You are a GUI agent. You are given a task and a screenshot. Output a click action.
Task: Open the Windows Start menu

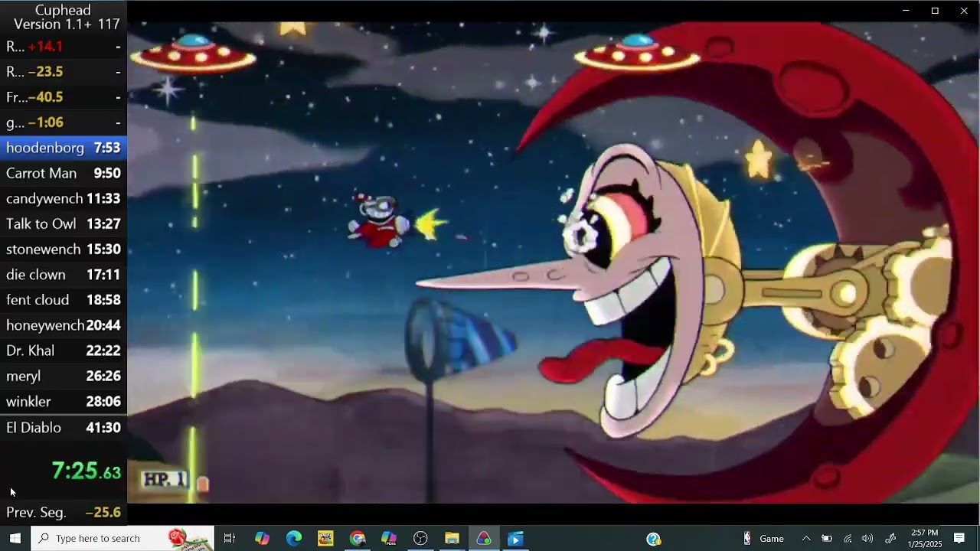[15, 538]
